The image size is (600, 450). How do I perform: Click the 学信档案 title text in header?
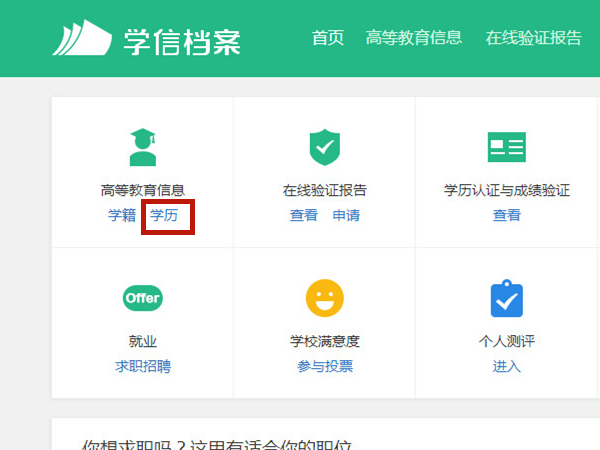(182, 40)
